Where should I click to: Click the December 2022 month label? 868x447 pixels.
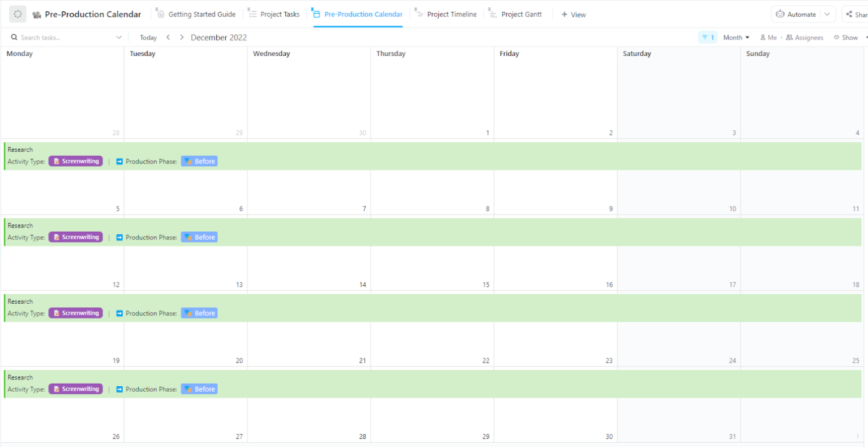pyautogui.click(x=219, y=37)
